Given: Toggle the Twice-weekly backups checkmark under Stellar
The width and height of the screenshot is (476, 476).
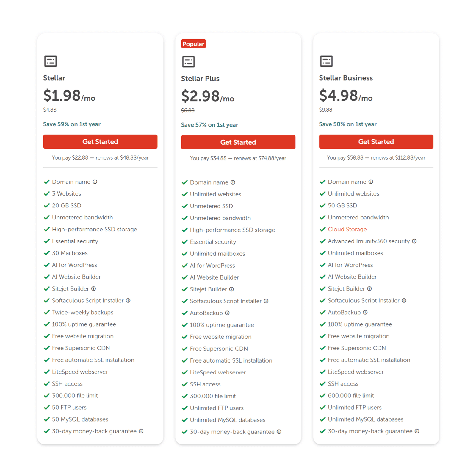Looking at the screenshot, I should click(47, 312).
